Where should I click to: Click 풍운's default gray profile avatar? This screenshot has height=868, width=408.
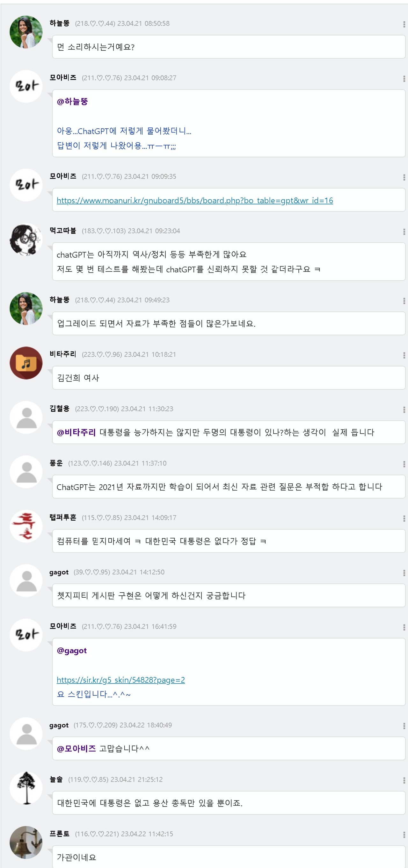(26, 472)
